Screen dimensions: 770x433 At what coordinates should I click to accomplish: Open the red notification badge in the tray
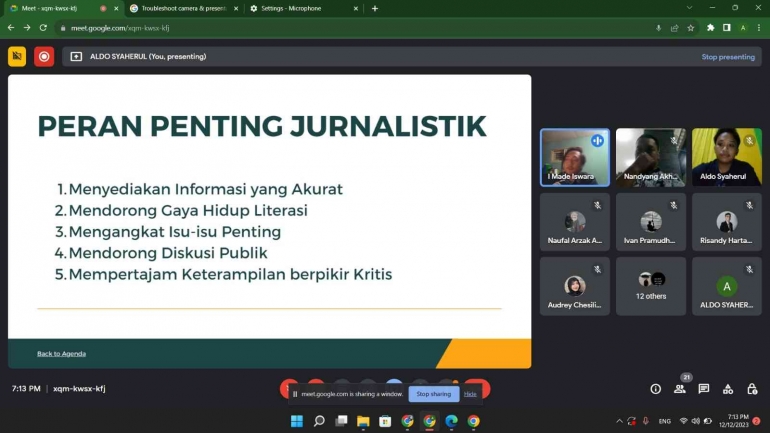click(756, 421)
